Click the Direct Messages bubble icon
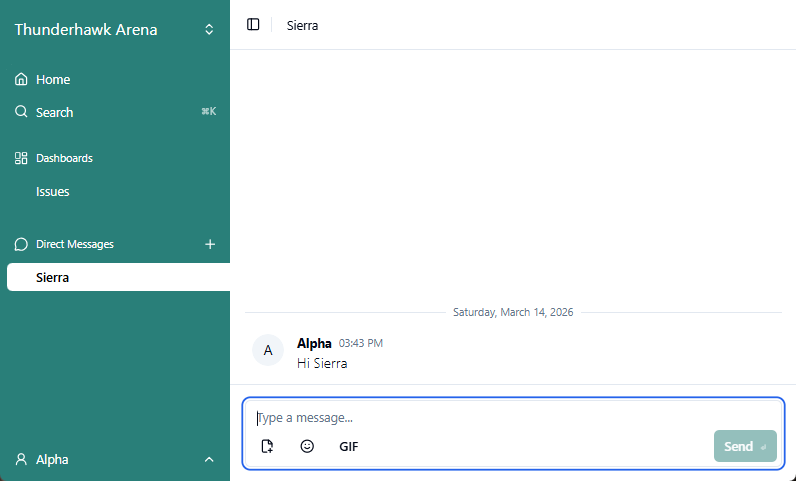Screen dimensions: 796x481 coord(21,244)
